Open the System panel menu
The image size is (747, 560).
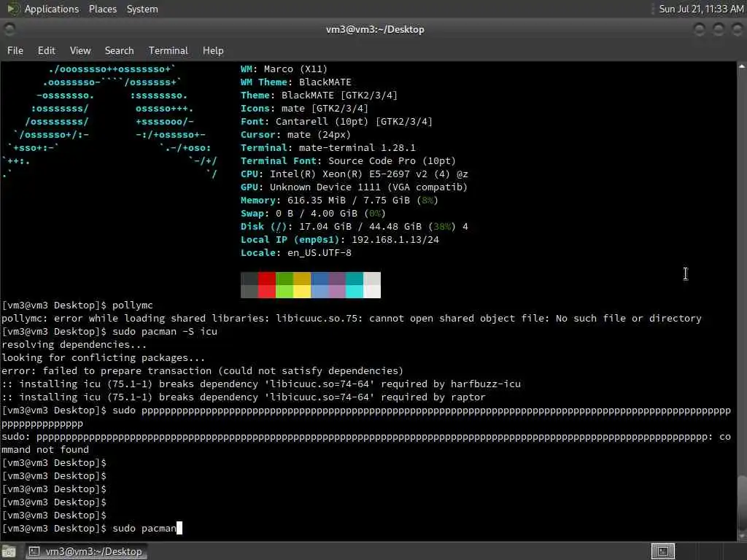142,9
